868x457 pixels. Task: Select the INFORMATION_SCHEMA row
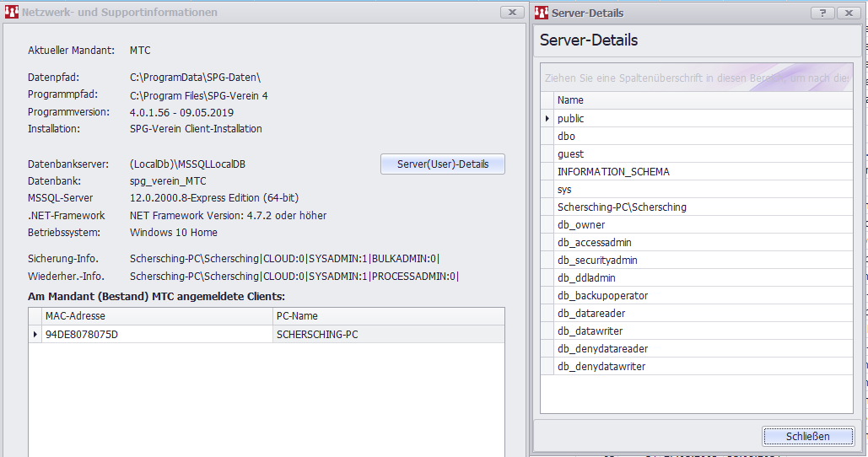(703, 172)
